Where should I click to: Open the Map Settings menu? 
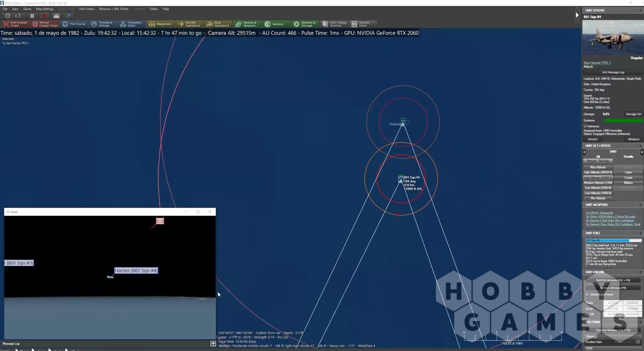coord(45,9)
